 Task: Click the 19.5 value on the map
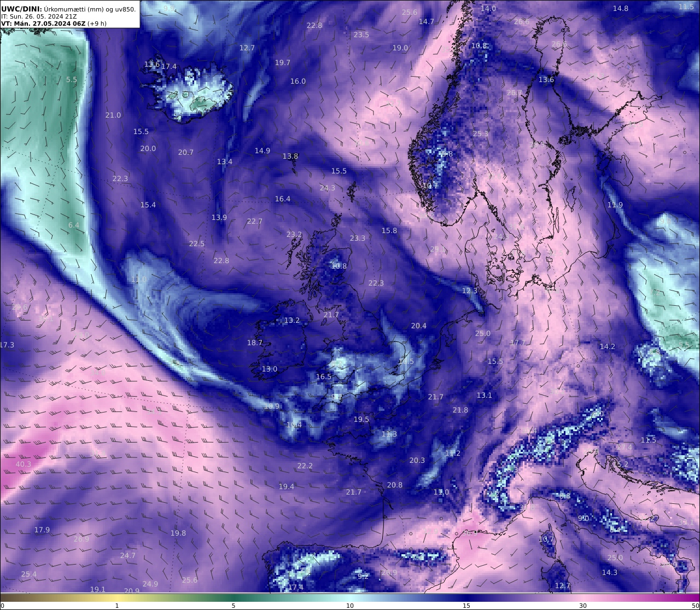pyautogui.click(x=361, y=419)
